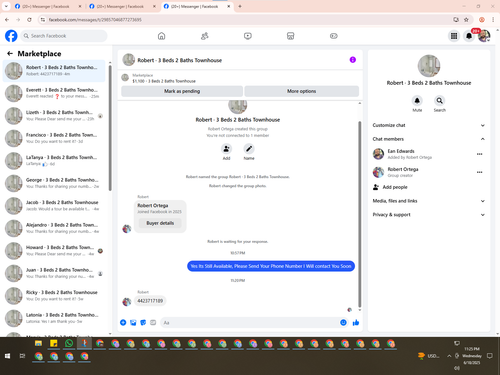Click Mark as pending button
Image resolution: width=500 pixels, height=375 pixels.
point(182,91)
